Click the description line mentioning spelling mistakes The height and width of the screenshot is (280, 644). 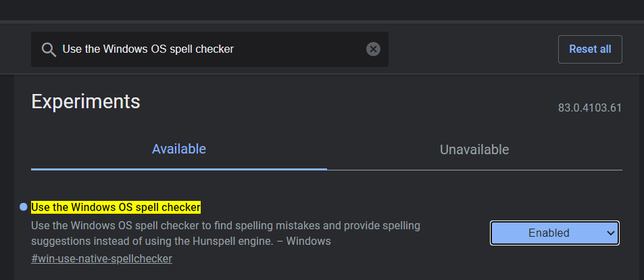[x=226, y=224]
